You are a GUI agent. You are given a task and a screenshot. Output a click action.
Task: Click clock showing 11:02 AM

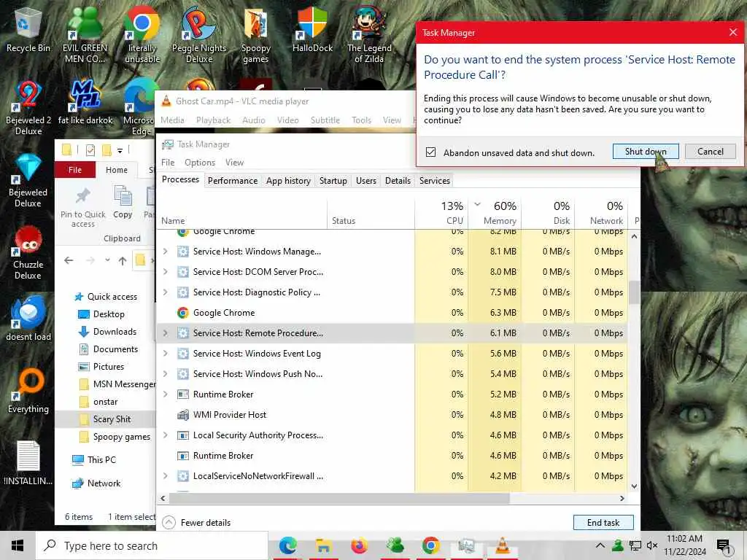684,545
